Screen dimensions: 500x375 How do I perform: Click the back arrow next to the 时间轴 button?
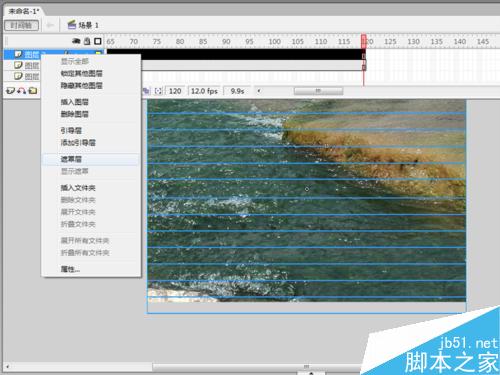(50, 25)
